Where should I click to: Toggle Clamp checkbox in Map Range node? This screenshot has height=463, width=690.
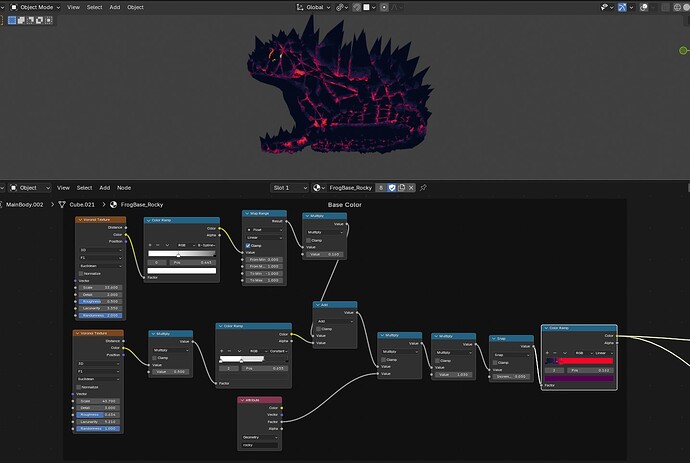pyautogui.click(x=248, y=246)
